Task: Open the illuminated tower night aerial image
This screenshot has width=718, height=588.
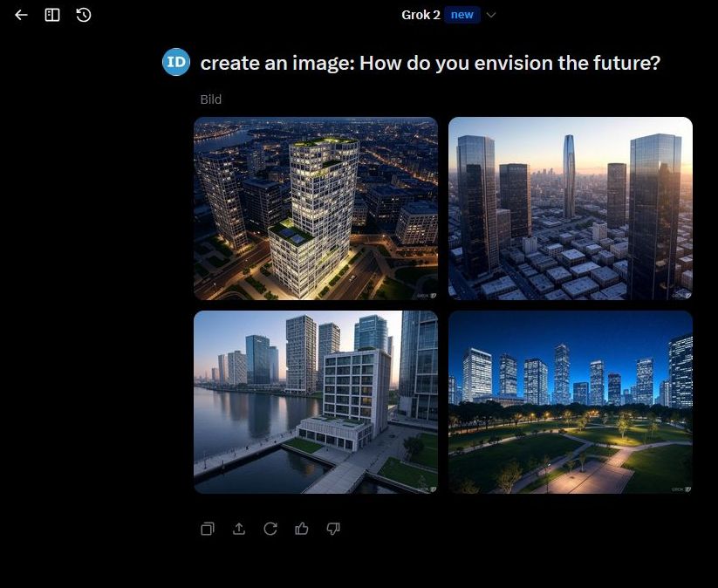Action: pos(316,209)
